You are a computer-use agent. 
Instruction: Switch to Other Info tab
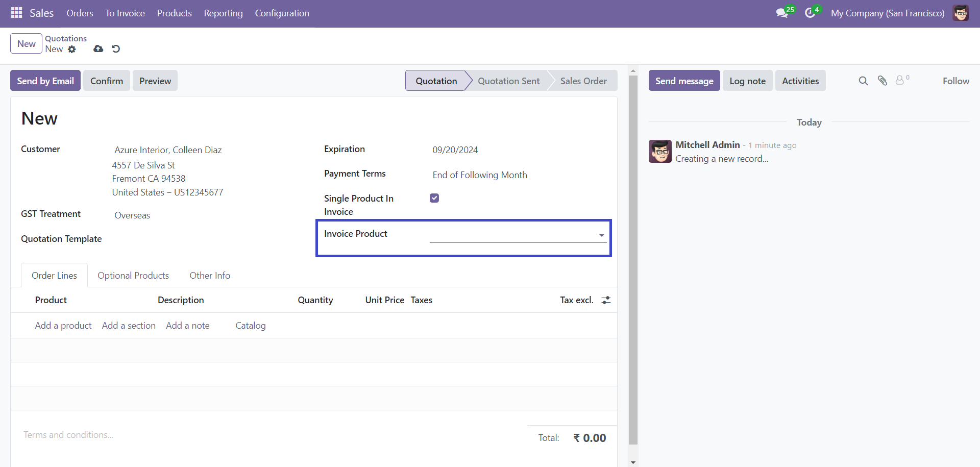click(210, 276)
